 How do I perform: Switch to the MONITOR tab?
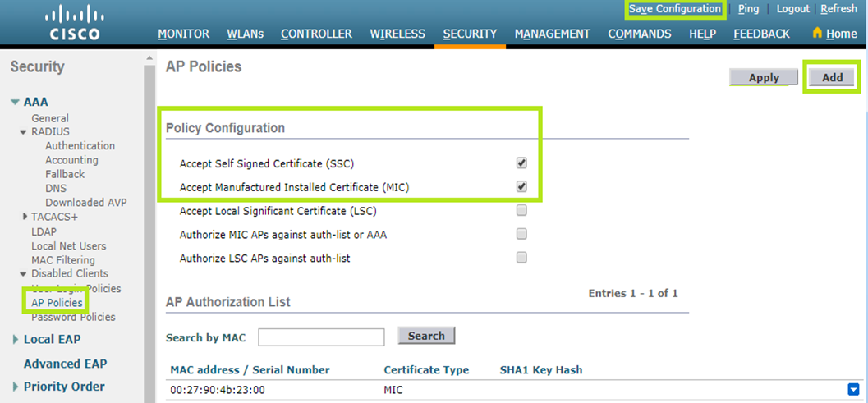click(x=183, y=34)
